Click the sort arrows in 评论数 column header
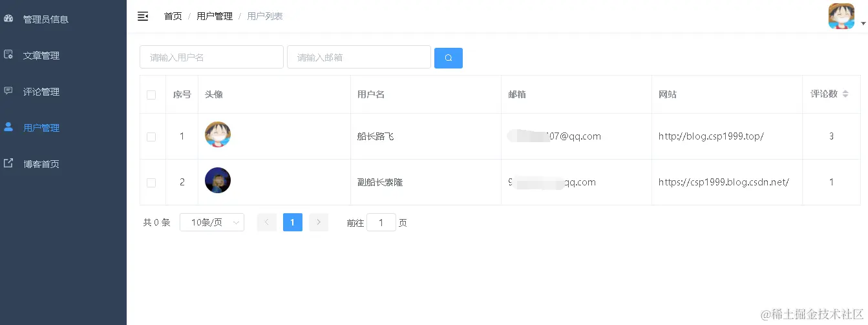 click(845, 94)
